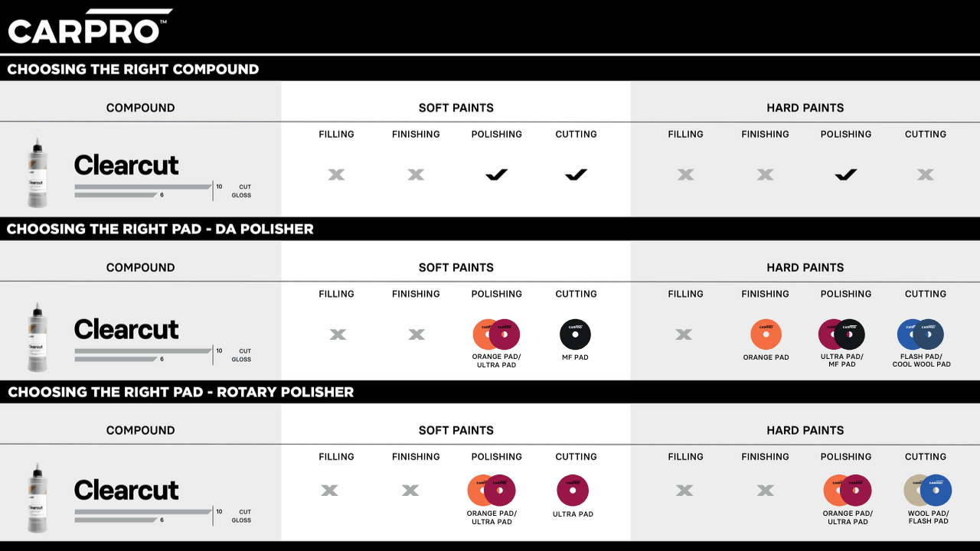
Task: Click the Clearcut bottle image in the compound section
Action: 37,173
